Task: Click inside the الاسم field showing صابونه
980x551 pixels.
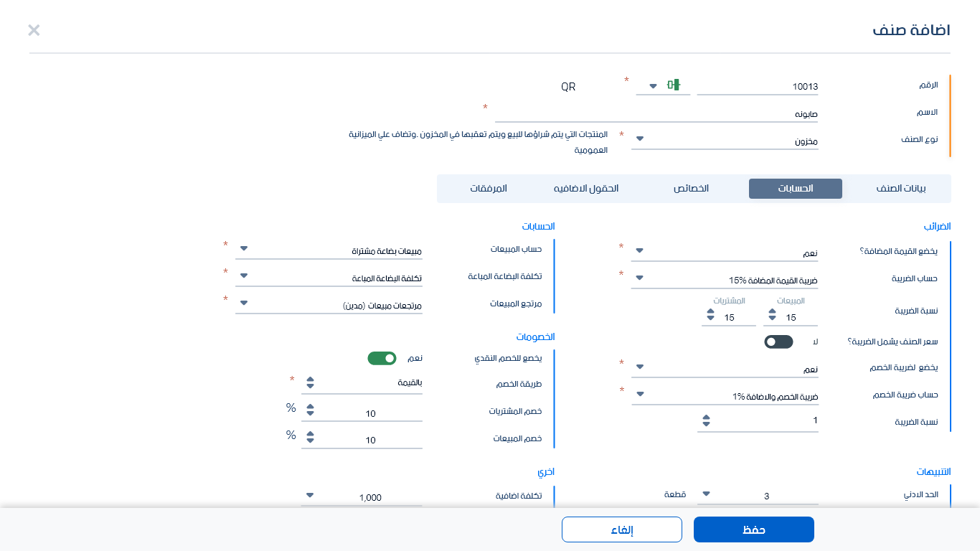Action: coord(717,112)
